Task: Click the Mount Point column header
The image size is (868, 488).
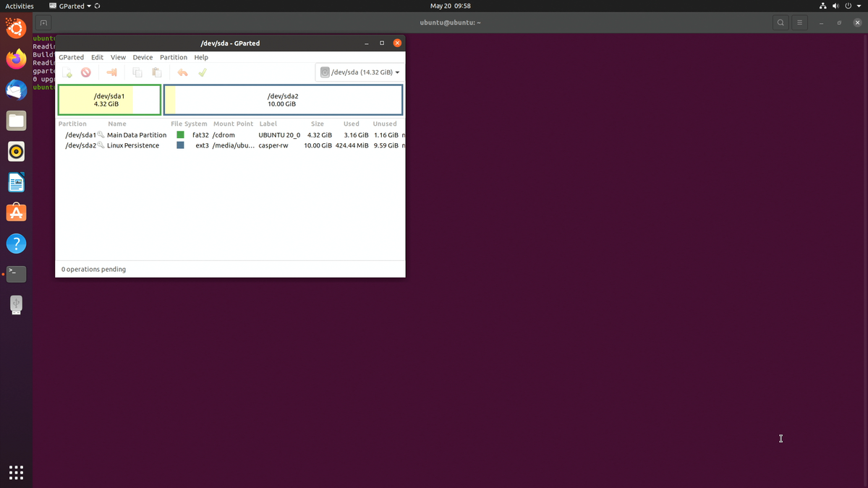Action: [233, 124]
